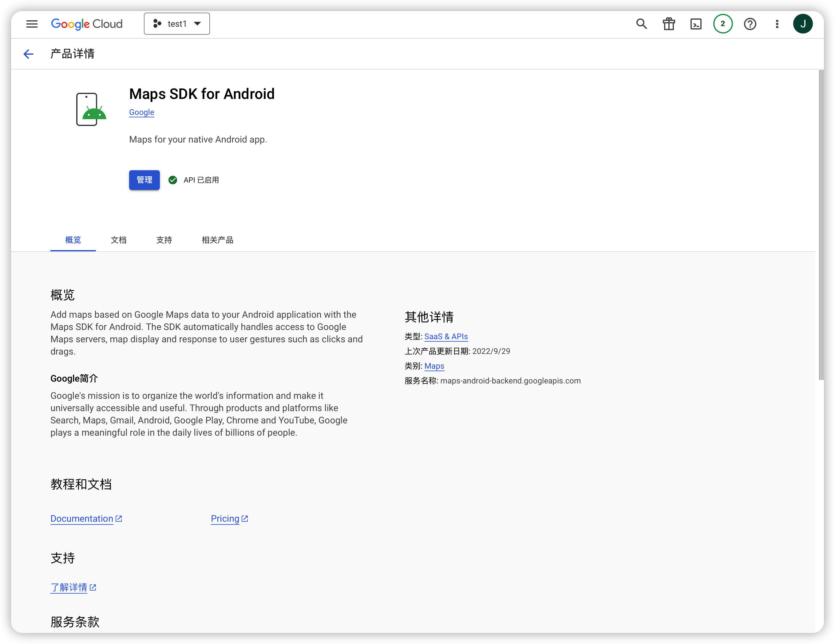Switch to the 文档 tab
The height and width of the screenshot is (644, 835).
119,240
